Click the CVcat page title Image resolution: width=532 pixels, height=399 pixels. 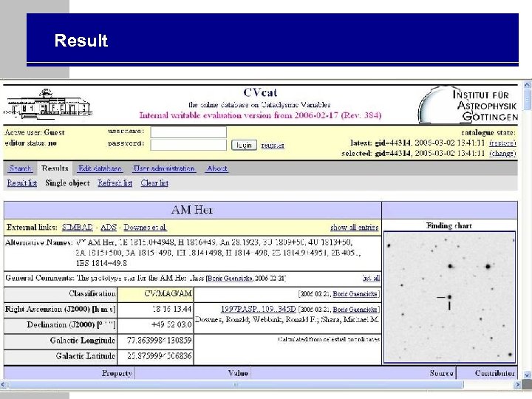(260, 92)
